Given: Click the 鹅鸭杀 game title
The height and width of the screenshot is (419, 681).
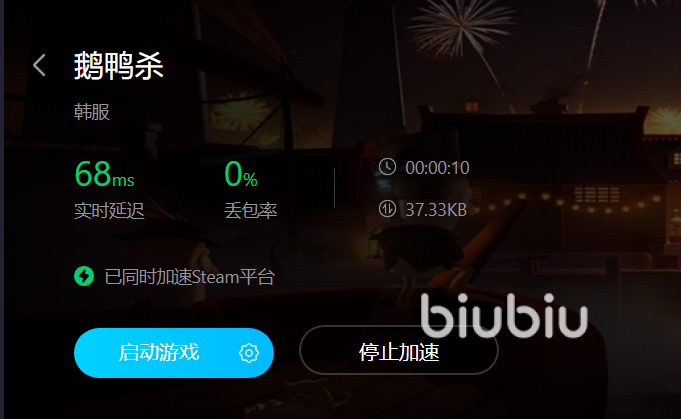Looking at the screenshot, I should [119, 66].
